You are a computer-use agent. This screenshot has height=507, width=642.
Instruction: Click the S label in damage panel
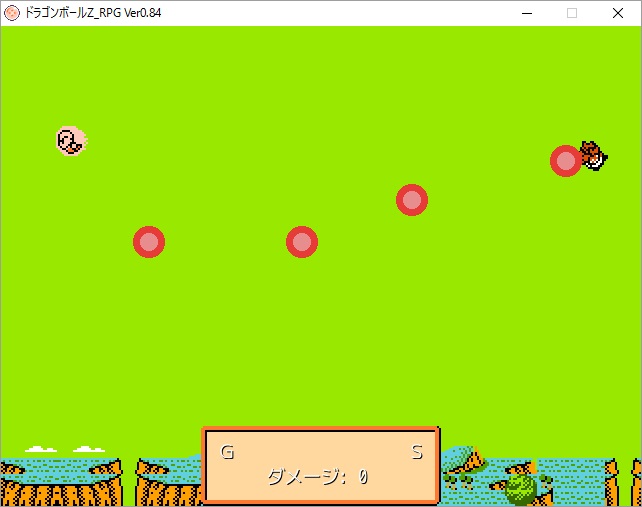[417, 453]
